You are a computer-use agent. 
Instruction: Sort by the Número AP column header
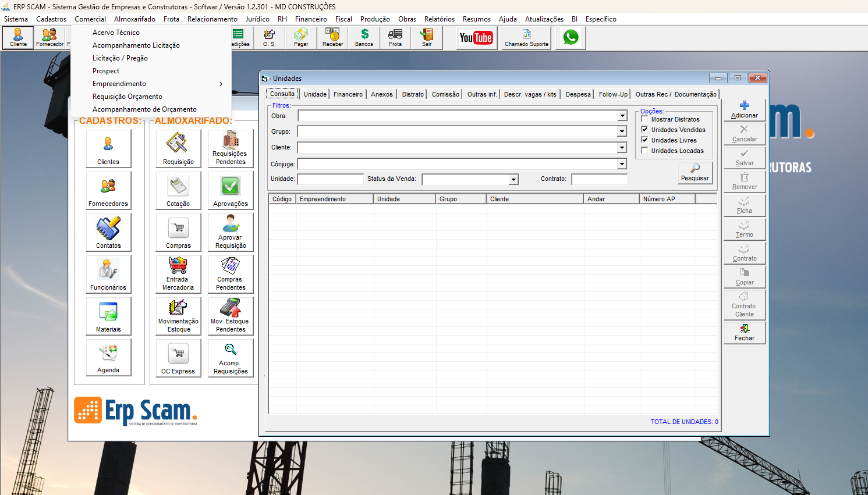point(667,199)
